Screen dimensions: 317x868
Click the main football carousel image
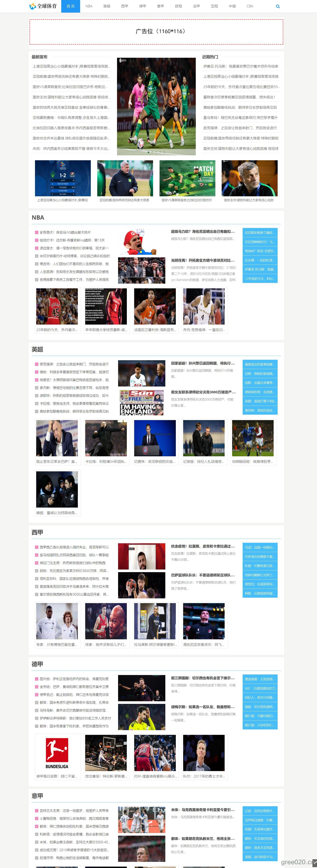(x=156, y=106)
